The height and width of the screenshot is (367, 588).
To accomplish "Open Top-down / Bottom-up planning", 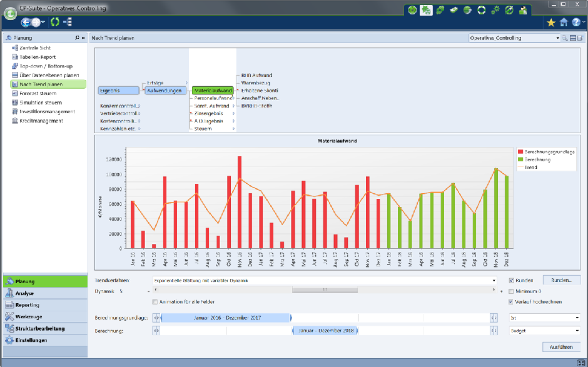I will coord(46,66).
